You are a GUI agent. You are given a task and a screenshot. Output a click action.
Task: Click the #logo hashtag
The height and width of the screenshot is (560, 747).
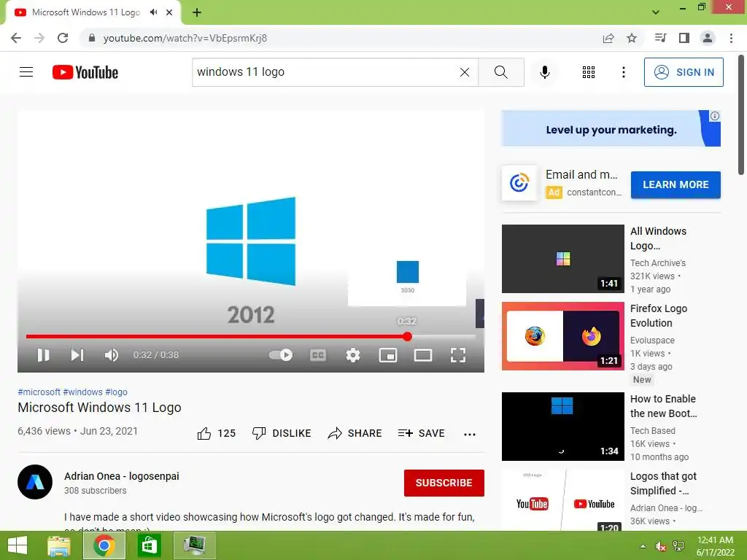click(x=116, y=392)
